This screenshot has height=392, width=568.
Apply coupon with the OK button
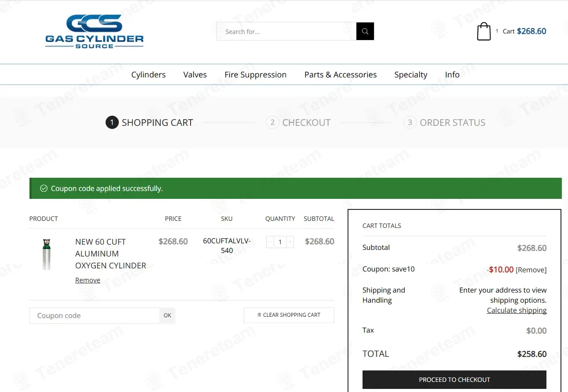167,315
